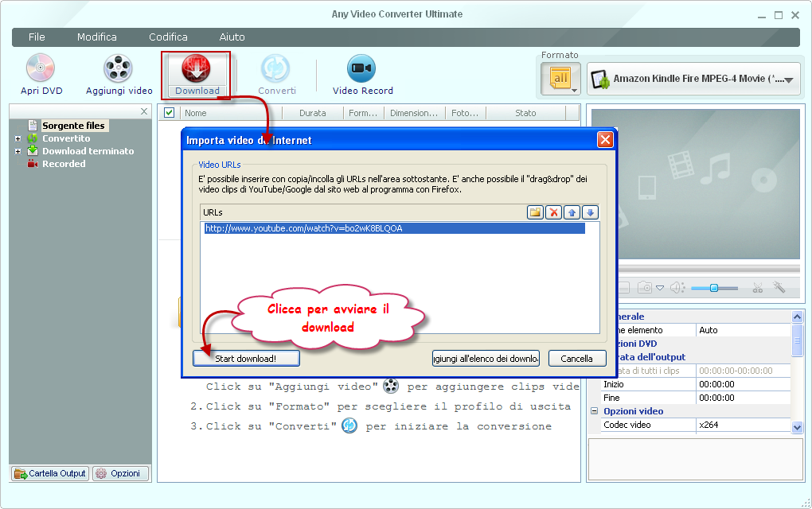Click the properties panel scroll-down arrow
The height and width of the screenshot is (509, 812).
797,427
